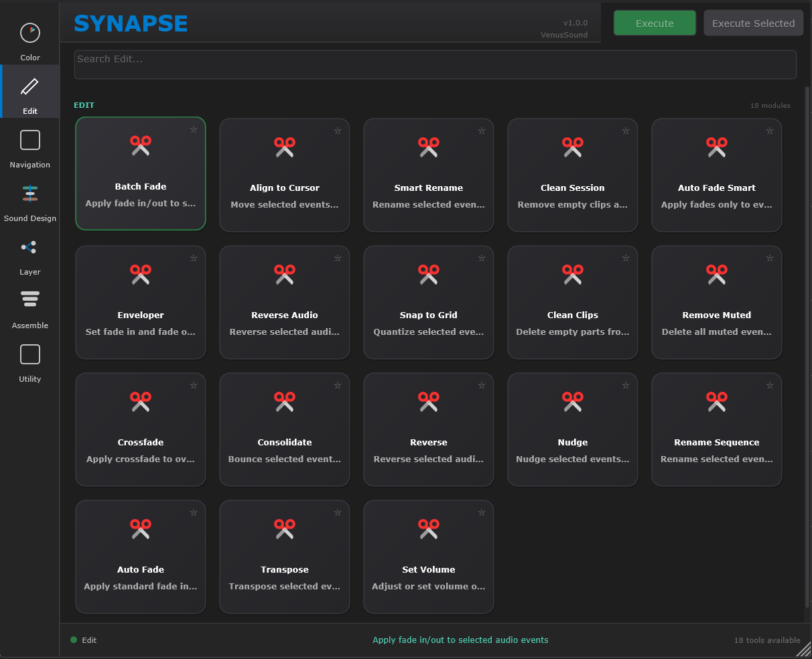Click the Auto Fade scissors icon
Image resolution: width=812 pixels, height=659 pixels.
(x=141, y=528)
